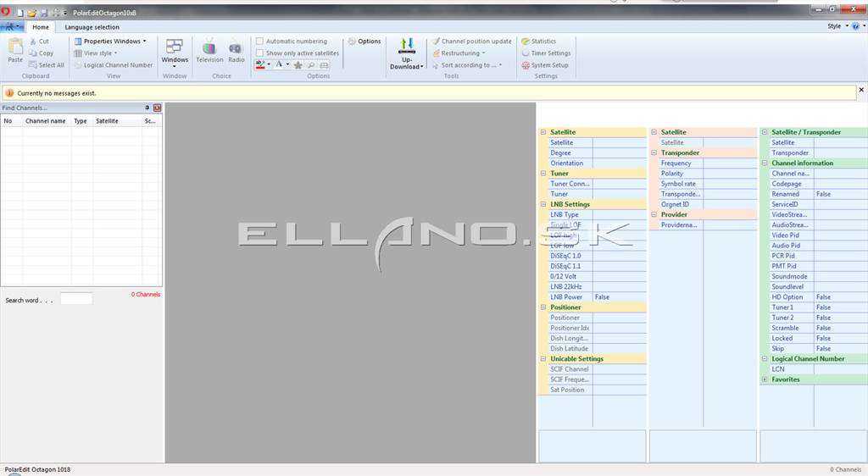This screenshot has width=868, height=476.
Task: Collapse Channel information section
Action: [765, 163]
